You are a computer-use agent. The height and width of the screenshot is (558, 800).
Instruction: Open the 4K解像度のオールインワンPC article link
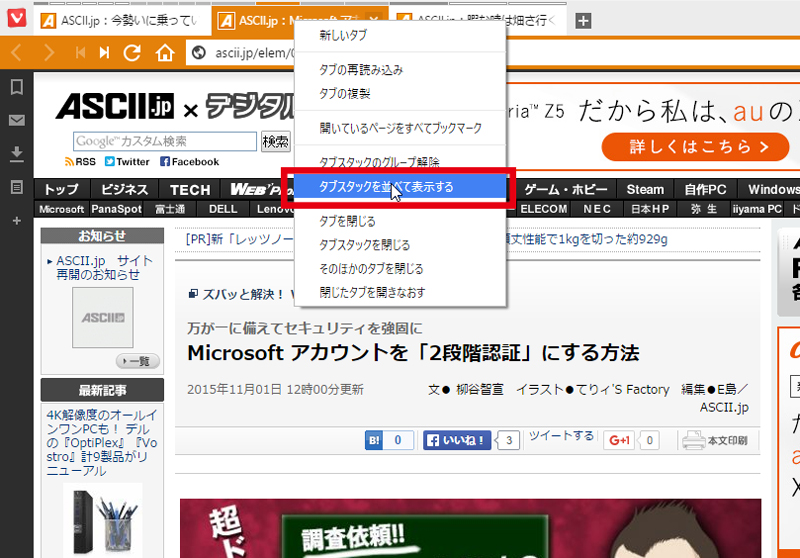click(x=102, y=443)
